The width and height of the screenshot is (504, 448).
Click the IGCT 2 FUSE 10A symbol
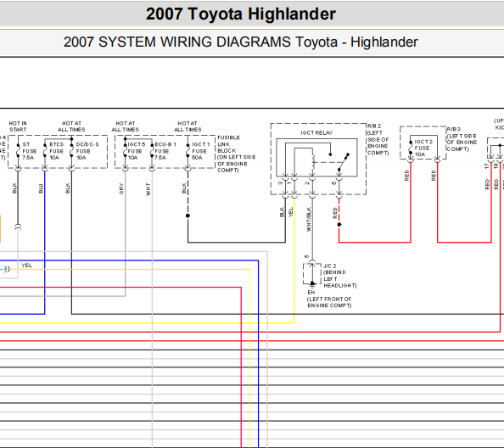click(x=411, y=148)
